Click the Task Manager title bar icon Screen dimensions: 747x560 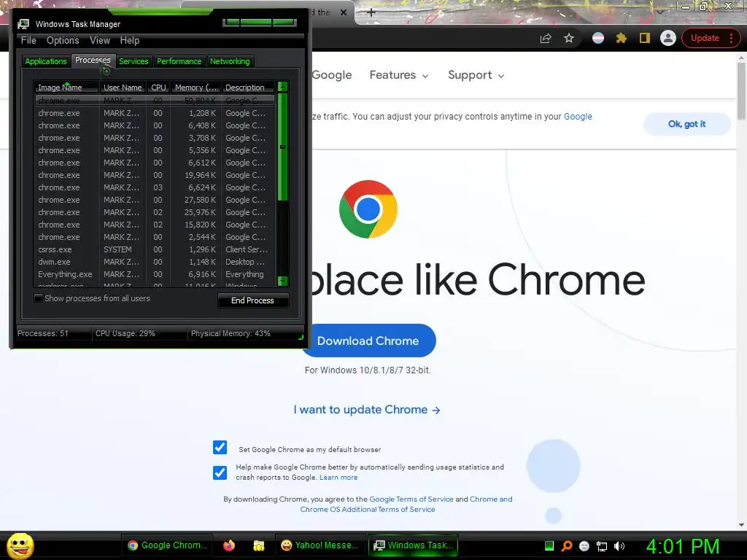click(23, 24)
